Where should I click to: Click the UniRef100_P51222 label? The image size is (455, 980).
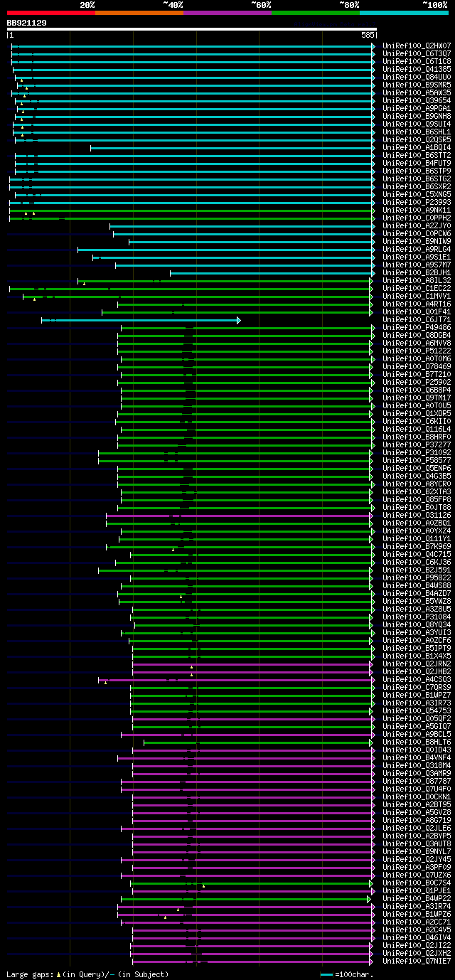(417, 351)
